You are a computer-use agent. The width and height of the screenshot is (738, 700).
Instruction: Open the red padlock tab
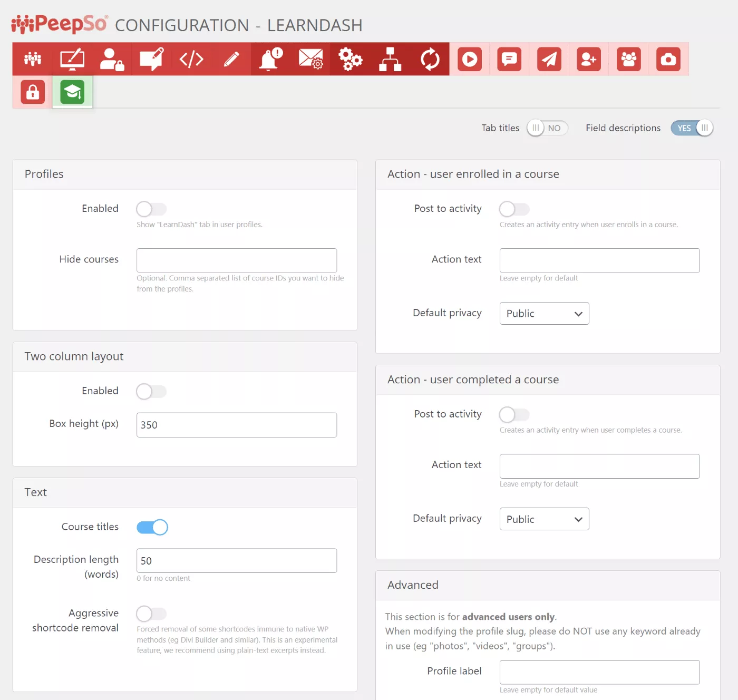click(x=33, y=92)
